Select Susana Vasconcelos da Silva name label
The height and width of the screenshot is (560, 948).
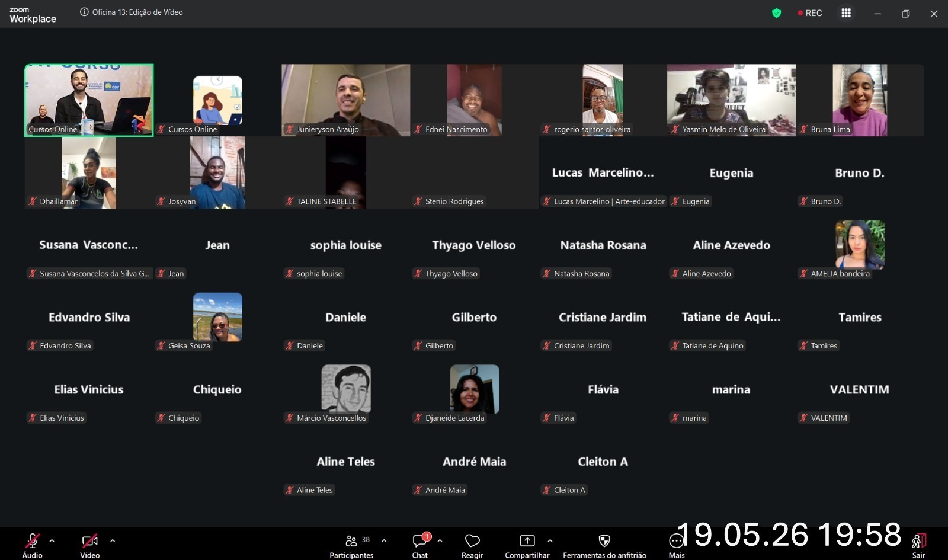[94, 274]
